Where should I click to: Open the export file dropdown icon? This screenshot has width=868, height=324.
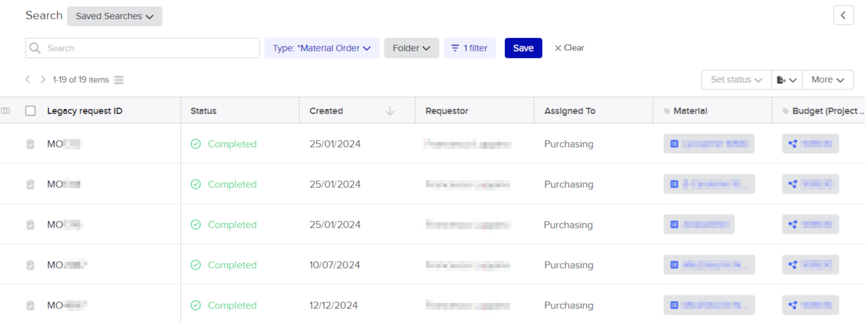point(786,80)
